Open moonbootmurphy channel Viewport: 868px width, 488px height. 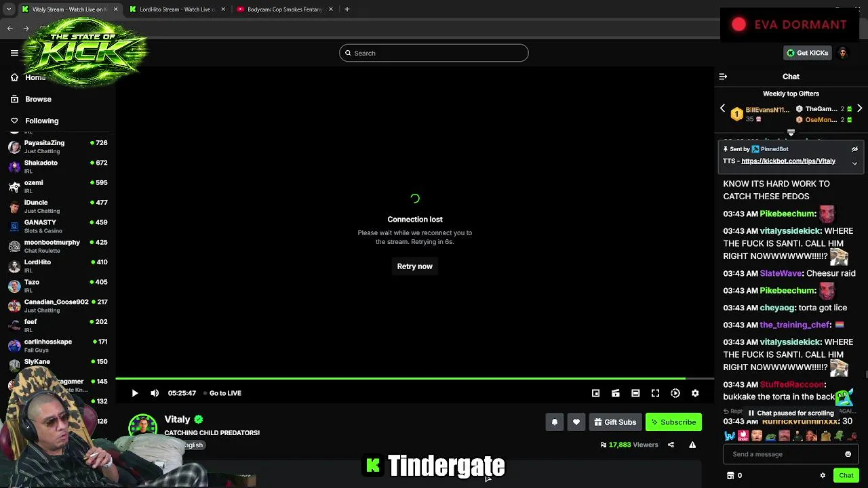[x=58, y=246]
